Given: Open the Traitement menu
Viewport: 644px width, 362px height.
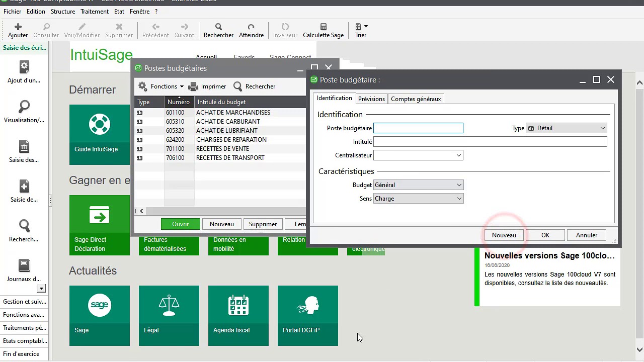Looking at the screenshot, I should pyautogui.click(x=95, y=12).
